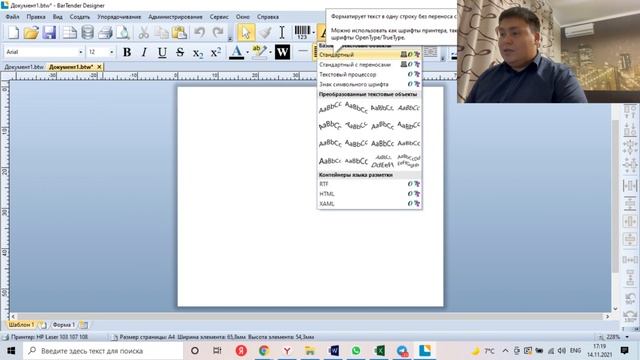Viewport: 640px width, 360px height.
Task: Undo the last action
Action: pyautogui.click(x=200, y=32)
